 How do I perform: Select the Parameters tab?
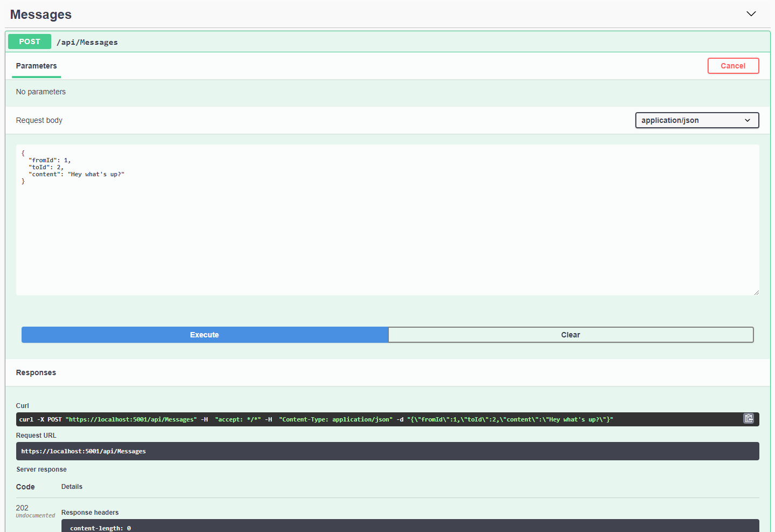coord(36,66)
